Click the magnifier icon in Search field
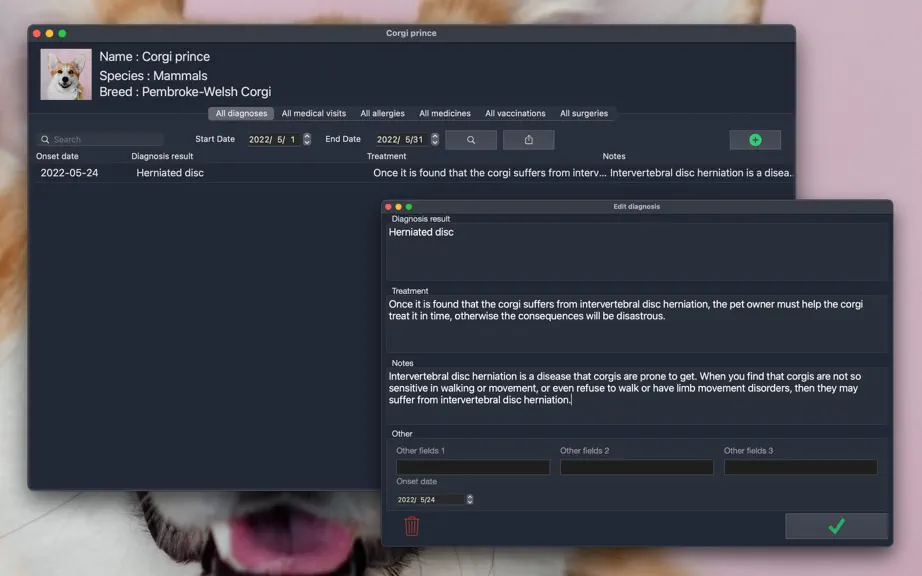The height and width of the screenshot is (576, 922). [x=45, y=139]
